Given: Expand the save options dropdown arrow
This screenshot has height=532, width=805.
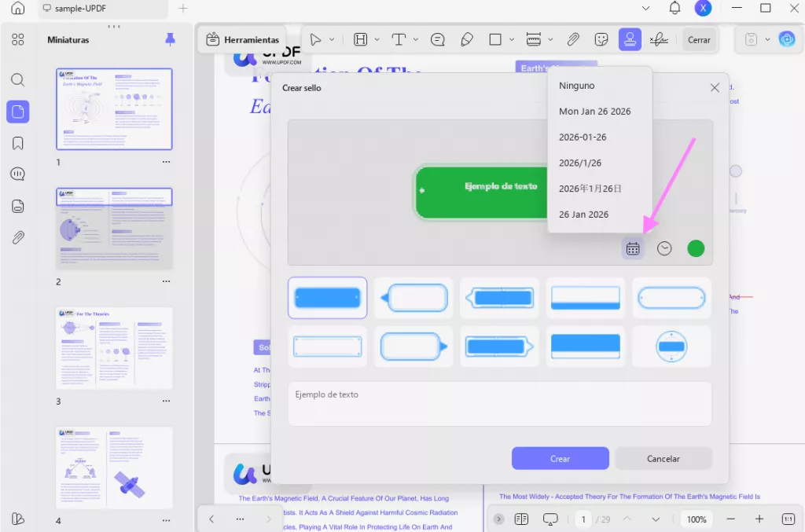Looking at the screenshot, I should 767,39.
